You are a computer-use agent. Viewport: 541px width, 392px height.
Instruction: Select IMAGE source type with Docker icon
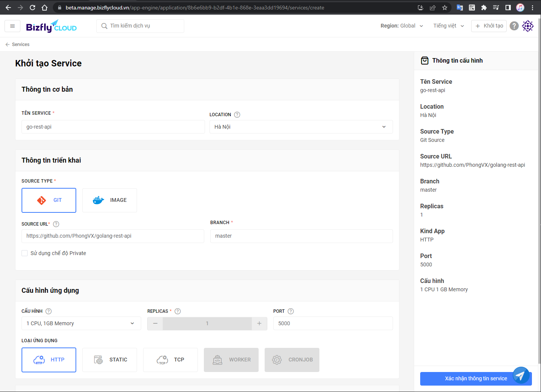pos(109,200)
